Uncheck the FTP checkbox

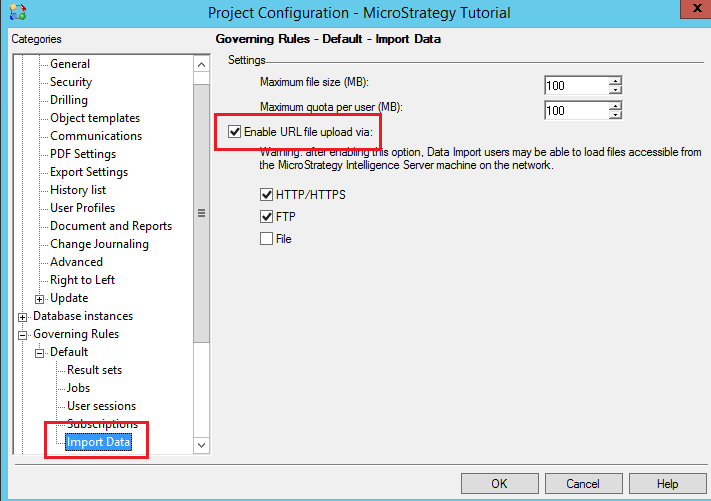(266, 216)
